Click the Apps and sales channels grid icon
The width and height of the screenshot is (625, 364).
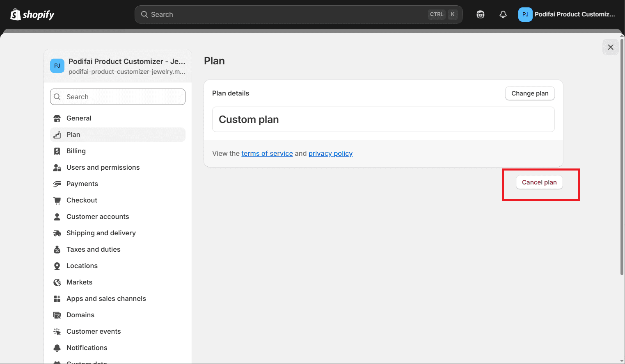[x=57, y=298]
